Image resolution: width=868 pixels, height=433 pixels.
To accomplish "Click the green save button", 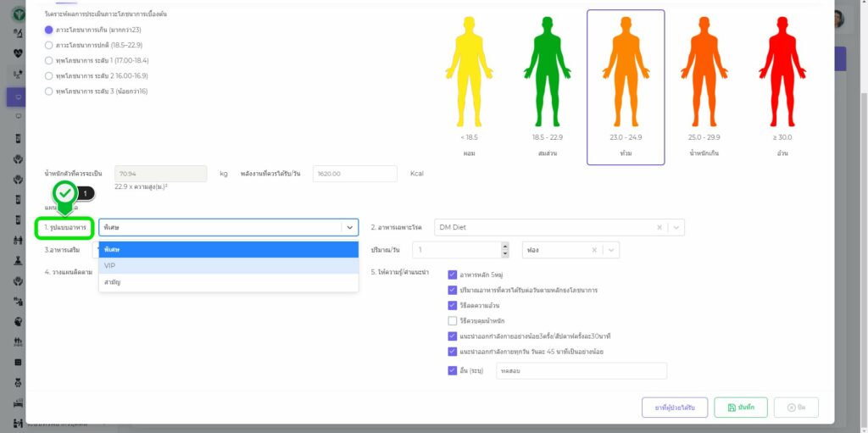I will coord(740,408).
